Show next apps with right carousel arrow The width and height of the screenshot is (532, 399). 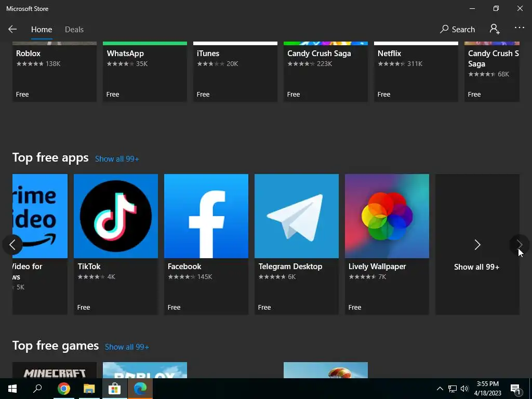[x=520, y=245]
